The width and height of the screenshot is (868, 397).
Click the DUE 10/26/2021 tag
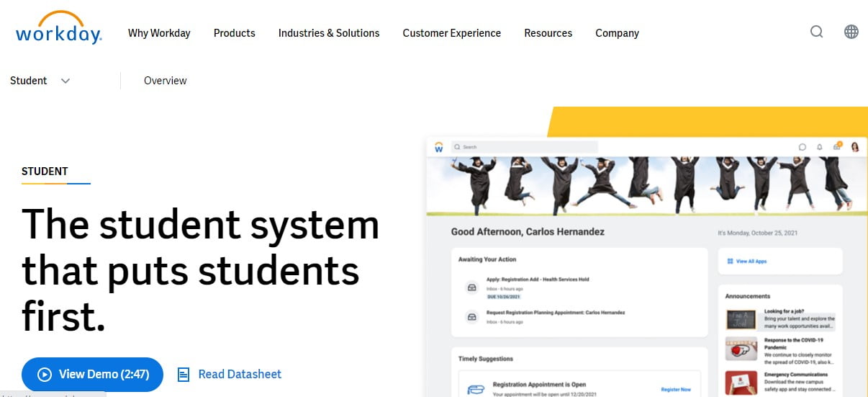click(504, 297)
